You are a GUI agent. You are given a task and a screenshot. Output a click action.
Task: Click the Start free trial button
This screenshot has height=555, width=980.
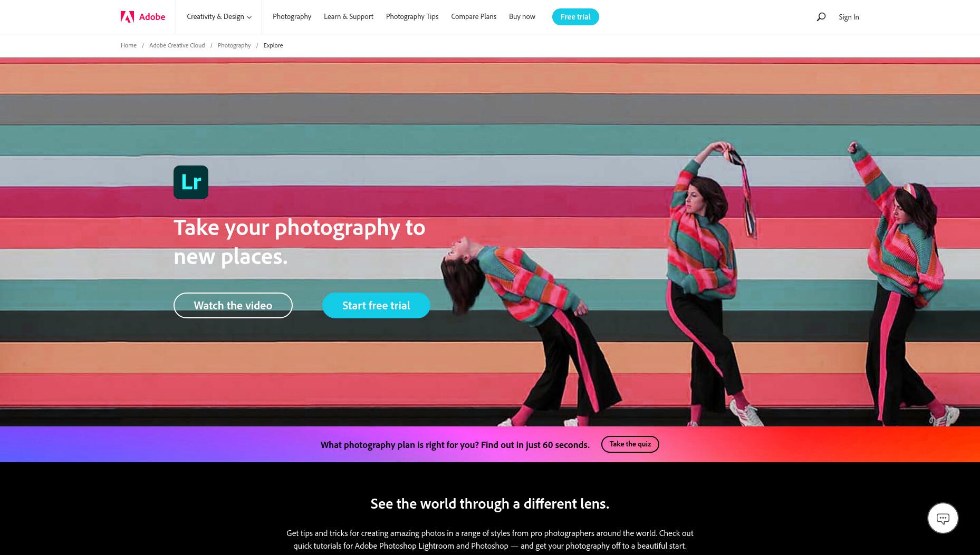coord(376,305)
